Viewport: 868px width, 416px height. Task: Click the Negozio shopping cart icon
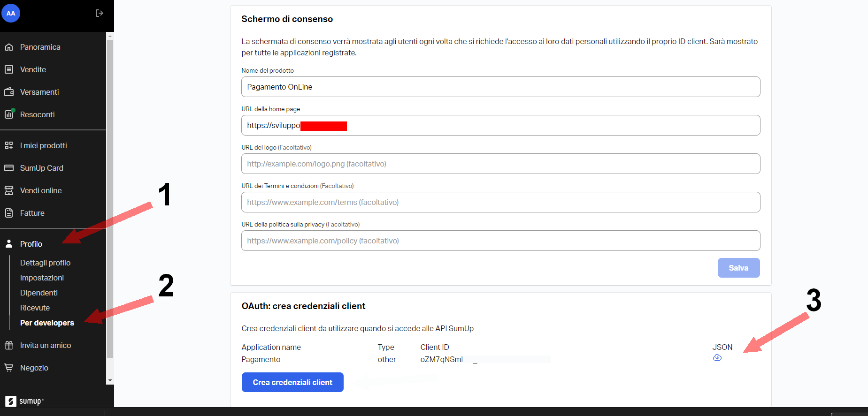(9, 368)
